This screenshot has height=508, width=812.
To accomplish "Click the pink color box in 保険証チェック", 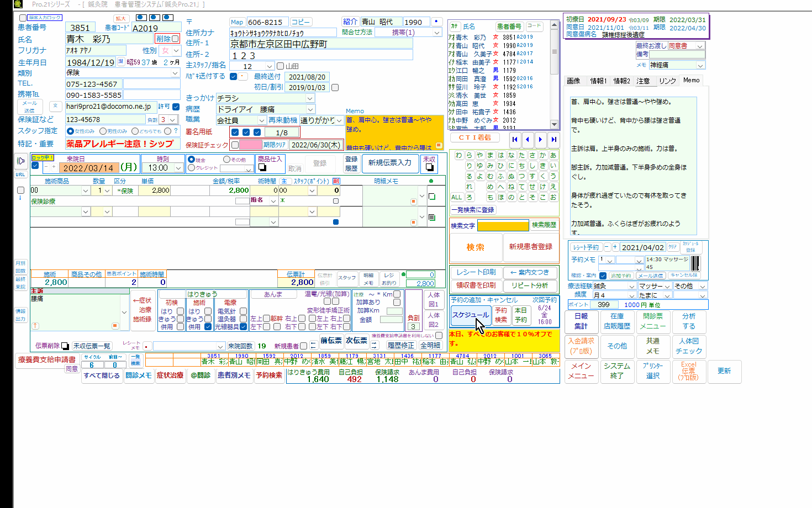I will [x=251, y=145].
